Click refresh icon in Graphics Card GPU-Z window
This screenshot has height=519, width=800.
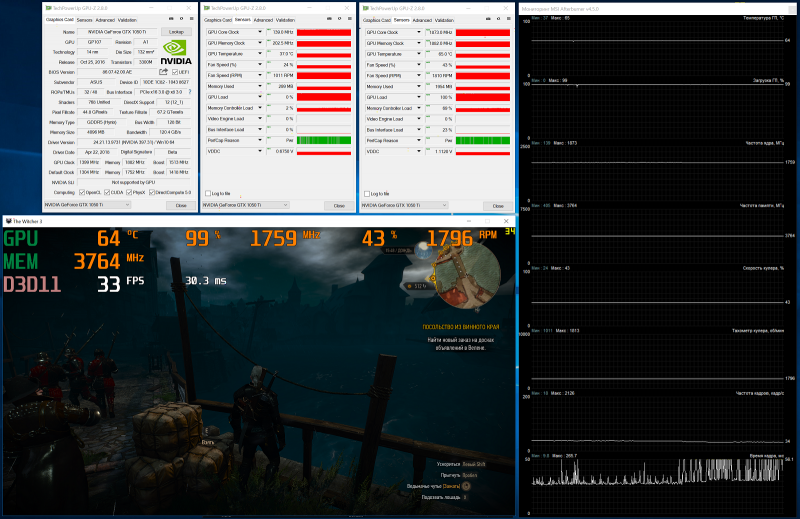click(181, 18)
